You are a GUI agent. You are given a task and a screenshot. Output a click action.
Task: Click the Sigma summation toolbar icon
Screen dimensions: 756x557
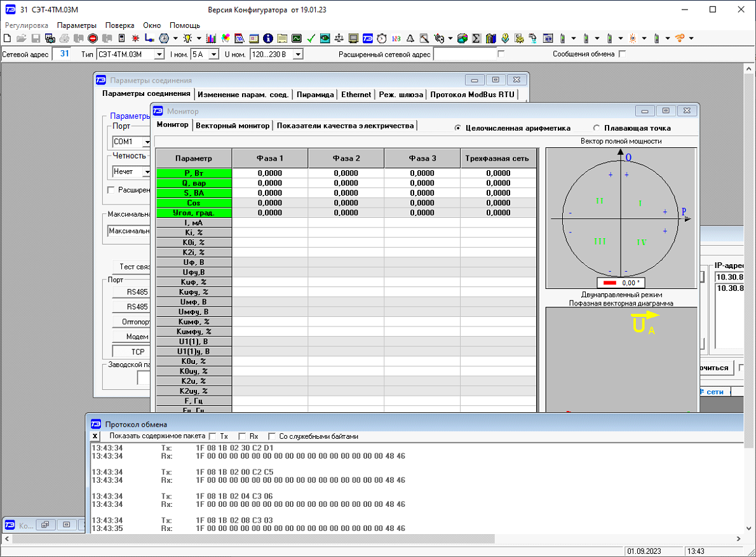(x=476, y=38)
